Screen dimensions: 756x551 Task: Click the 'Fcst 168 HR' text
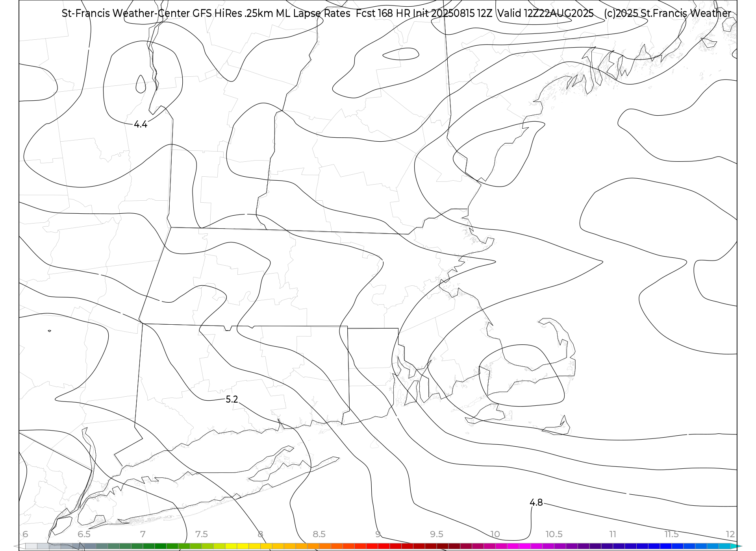[383, 13]
